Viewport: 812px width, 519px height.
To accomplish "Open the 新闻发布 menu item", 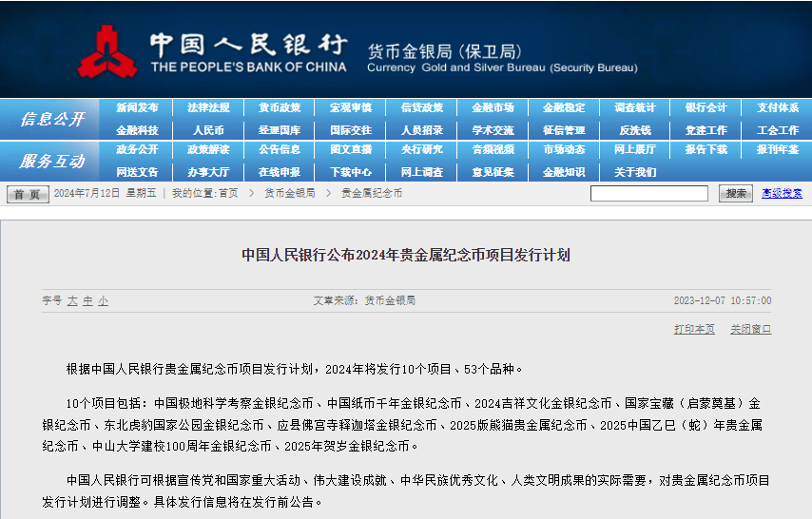I will pos(137,107).
